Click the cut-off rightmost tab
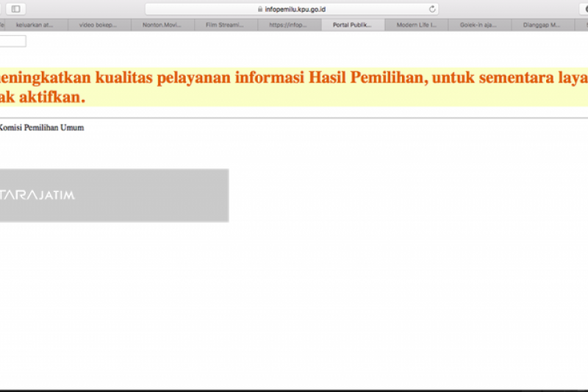The height and width of the screenshot is (392, 588). click(x=581, y=25)
